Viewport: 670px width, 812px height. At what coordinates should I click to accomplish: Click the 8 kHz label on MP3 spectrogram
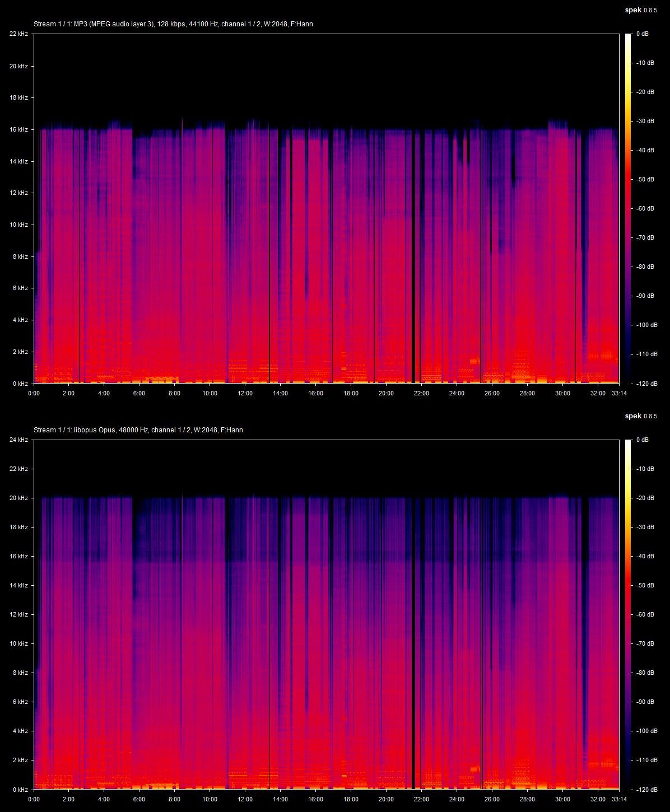point(21,256)
